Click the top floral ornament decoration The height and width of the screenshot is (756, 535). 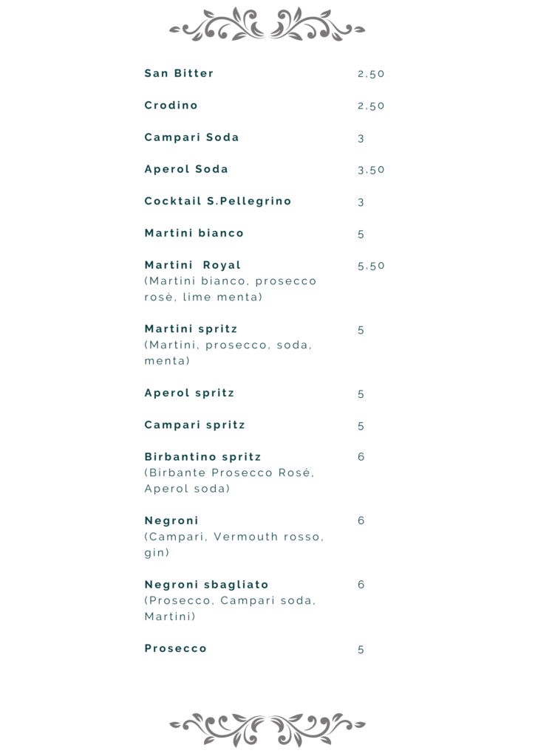pyautogui.click(x=267, y=24)
